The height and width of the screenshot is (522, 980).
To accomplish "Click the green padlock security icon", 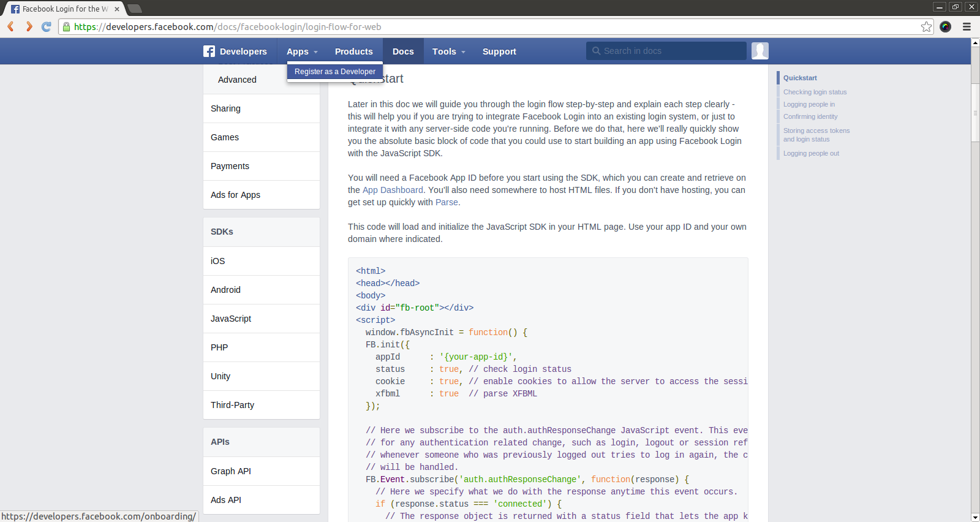I will pos(67,26).
